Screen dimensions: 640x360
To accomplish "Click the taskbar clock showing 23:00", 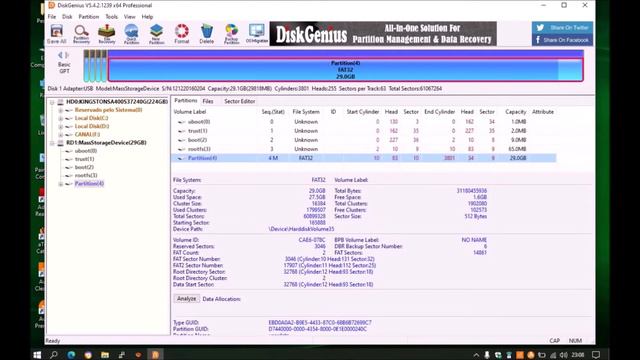I will coord(578,355).
